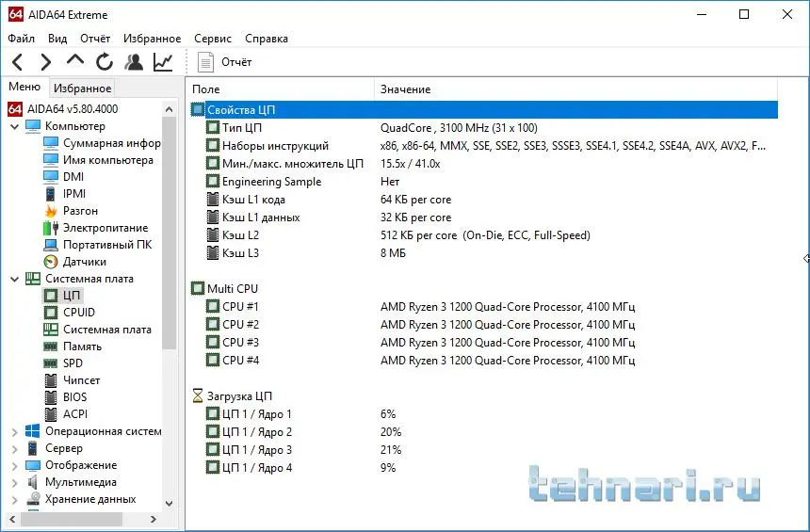Select the Наборы инструкций row

pyautogui.click(x=484, y=146)
